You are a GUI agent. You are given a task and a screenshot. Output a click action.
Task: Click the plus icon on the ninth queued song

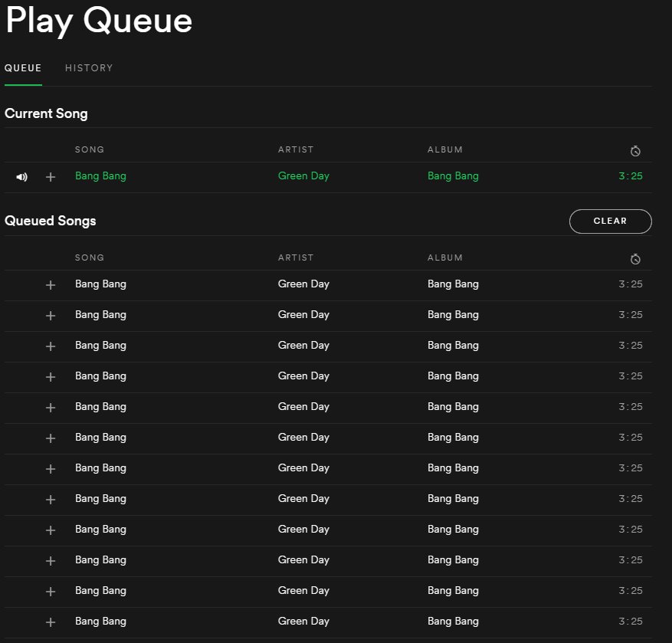click(51, 530)
